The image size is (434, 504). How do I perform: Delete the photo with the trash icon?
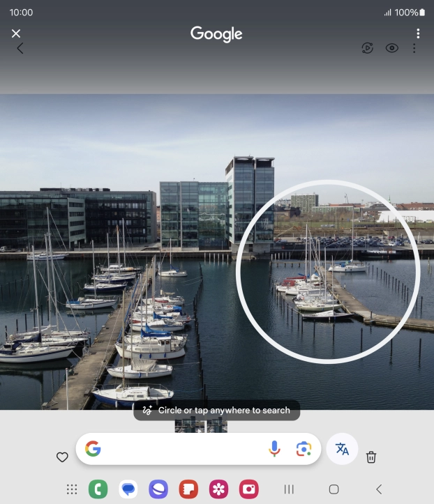coord(371,457)
